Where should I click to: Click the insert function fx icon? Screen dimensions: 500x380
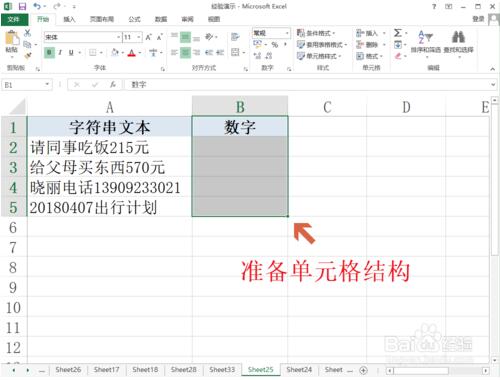(113, 85)
